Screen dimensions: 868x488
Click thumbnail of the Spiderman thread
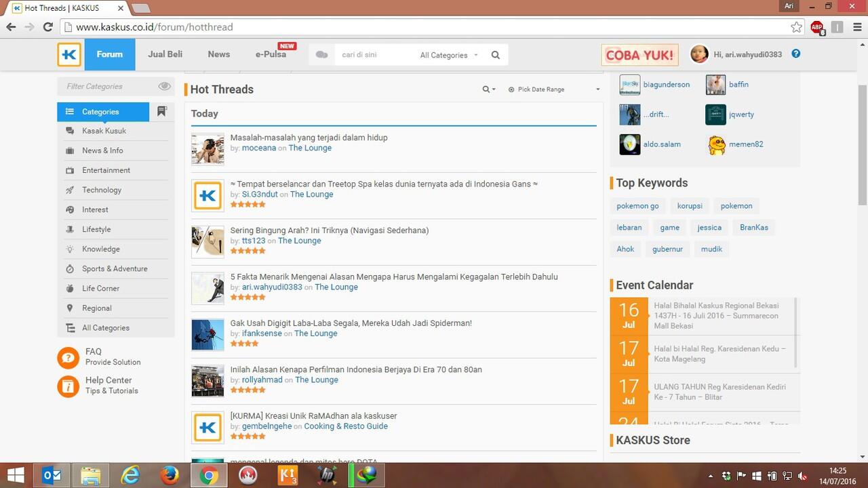pos(208,335)
